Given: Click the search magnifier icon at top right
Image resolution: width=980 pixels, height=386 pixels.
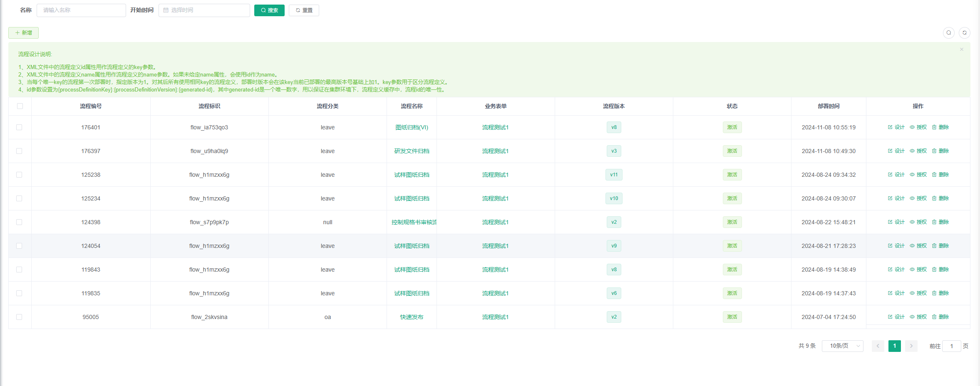Looking at the screenshot, I should (x=948, y=33).
